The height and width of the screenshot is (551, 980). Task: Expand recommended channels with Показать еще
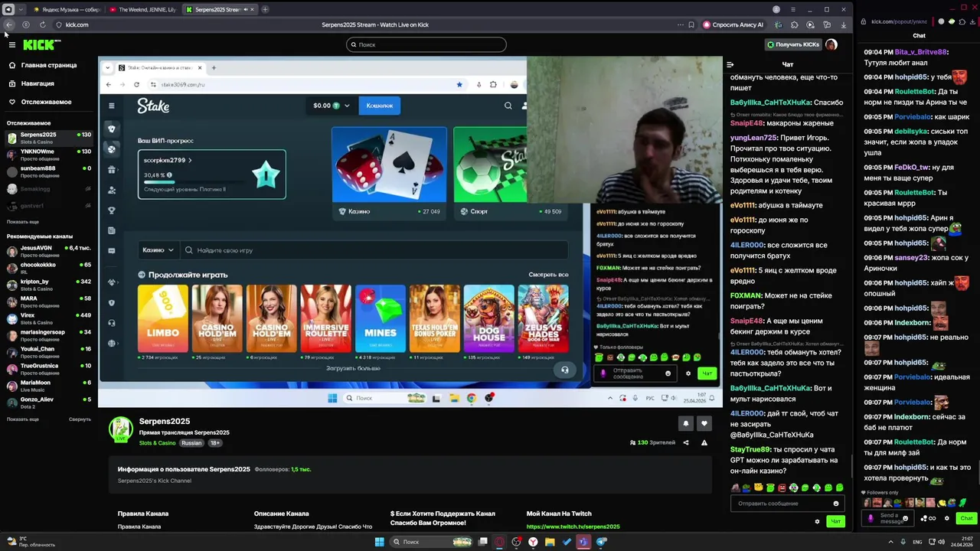(23, 419)
